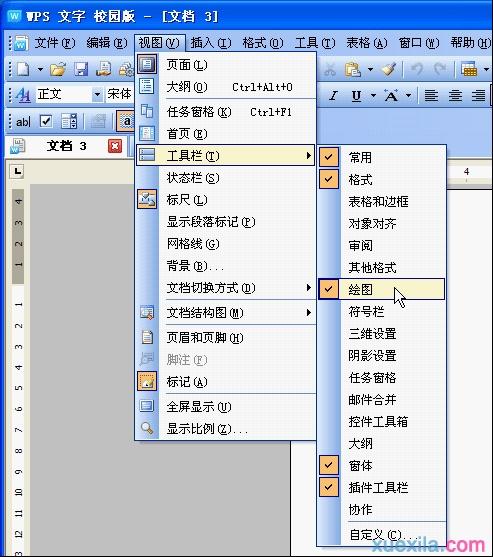Click 自定义 at bottom of submenu
The height and width of the screenshot is (557, 493).
[381, 535]
